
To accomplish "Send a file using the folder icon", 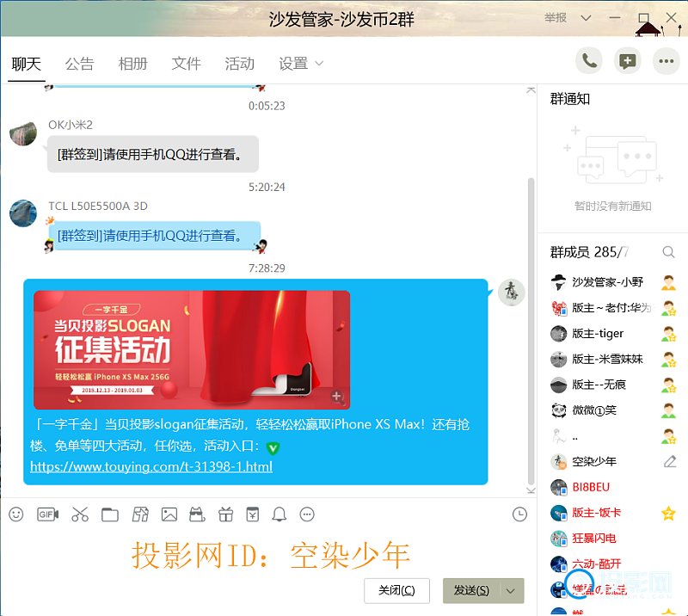I will 110,514.
